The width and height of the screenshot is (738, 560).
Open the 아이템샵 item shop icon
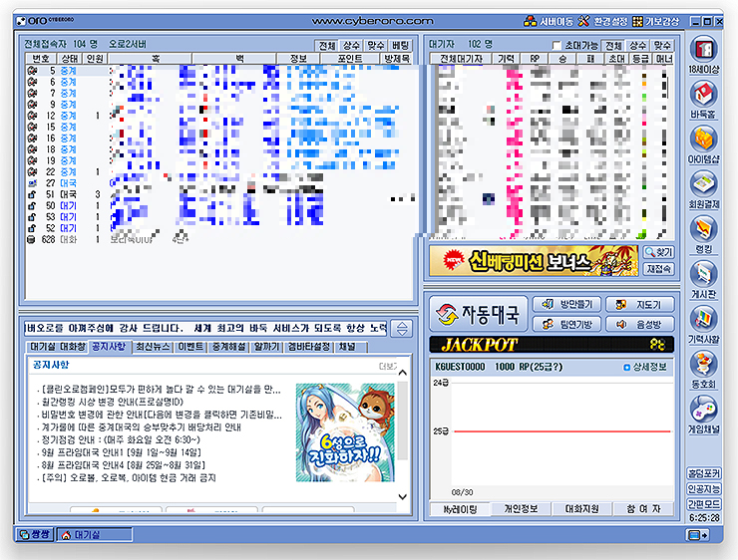point(704,144)
